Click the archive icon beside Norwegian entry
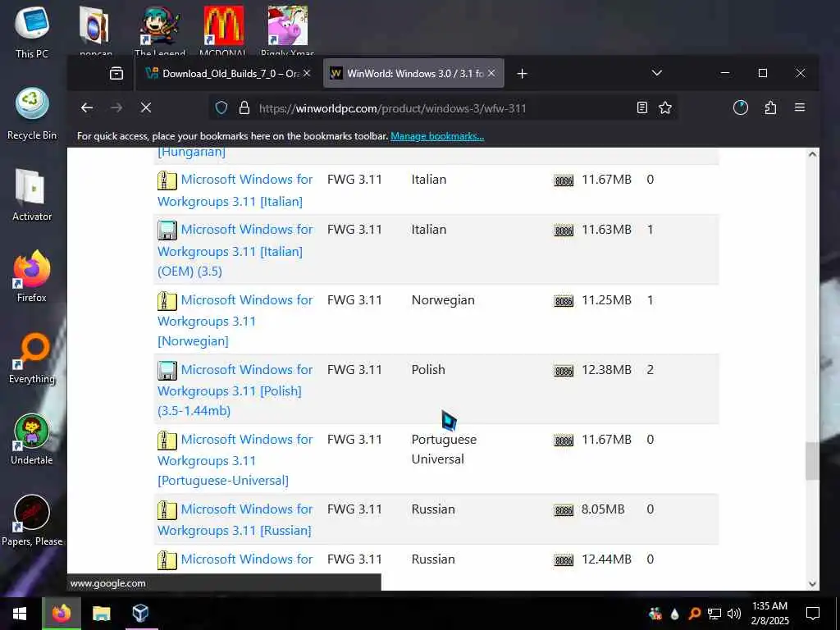 click(167, 301)
